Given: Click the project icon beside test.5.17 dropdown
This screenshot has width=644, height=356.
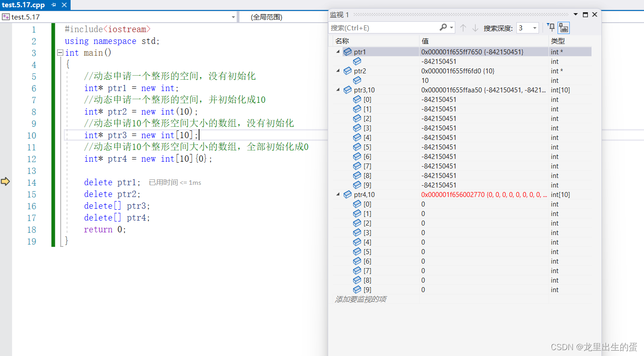Looking at the screenshot, I should click(6, 17).
